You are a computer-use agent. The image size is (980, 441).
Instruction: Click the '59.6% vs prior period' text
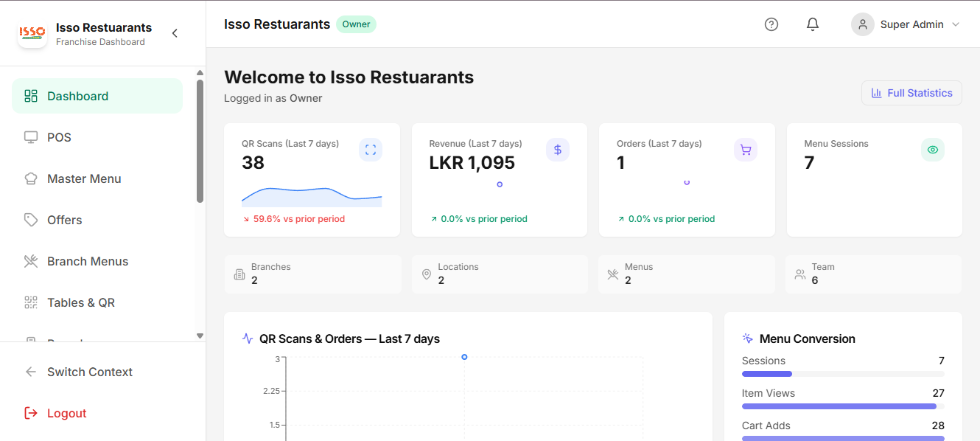pos(299,219)
